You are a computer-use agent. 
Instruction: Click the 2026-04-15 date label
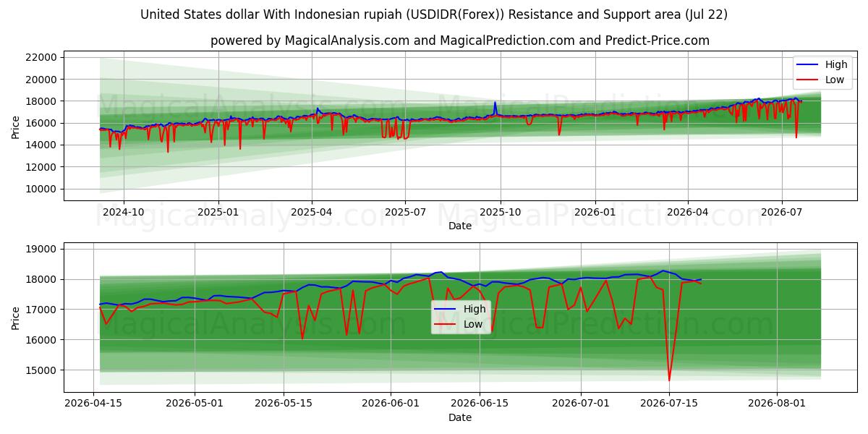coord(93,404)
